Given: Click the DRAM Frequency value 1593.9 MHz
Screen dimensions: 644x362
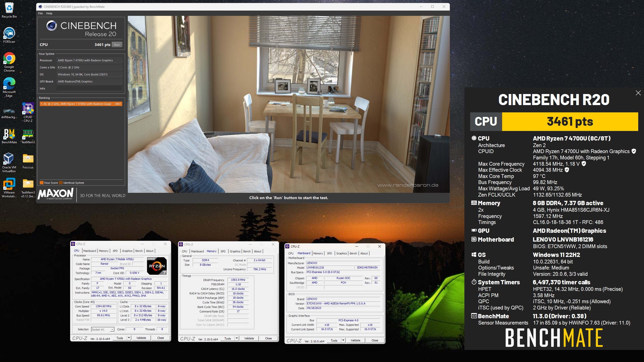Looking at the screenshot, I should click(238, 280).
